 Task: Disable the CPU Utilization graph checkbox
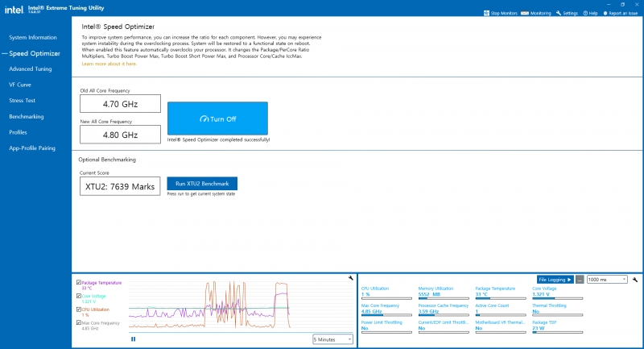(78, 309)
